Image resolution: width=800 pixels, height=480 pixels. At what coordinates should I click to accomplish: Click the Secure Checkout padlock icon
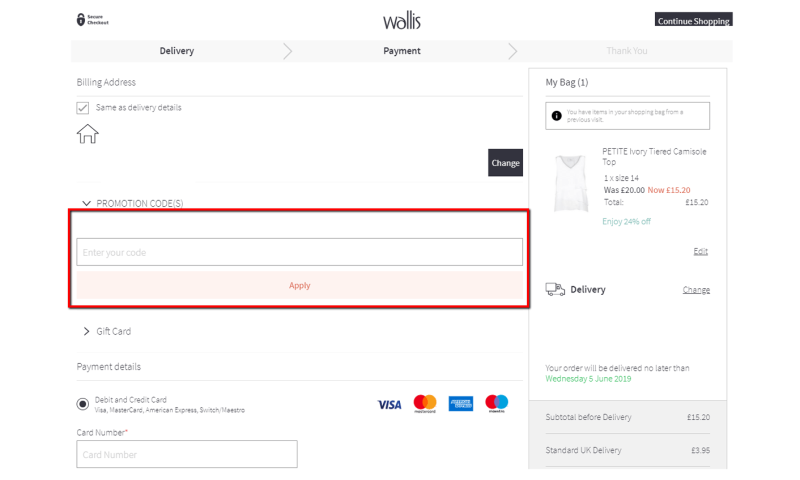click(81, 20)
